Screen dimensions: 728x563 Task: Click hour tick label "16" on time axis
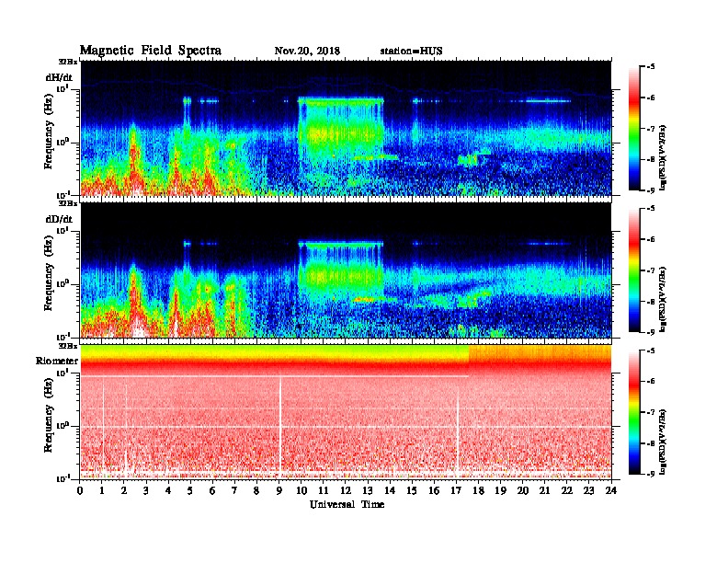pos(434,491)
